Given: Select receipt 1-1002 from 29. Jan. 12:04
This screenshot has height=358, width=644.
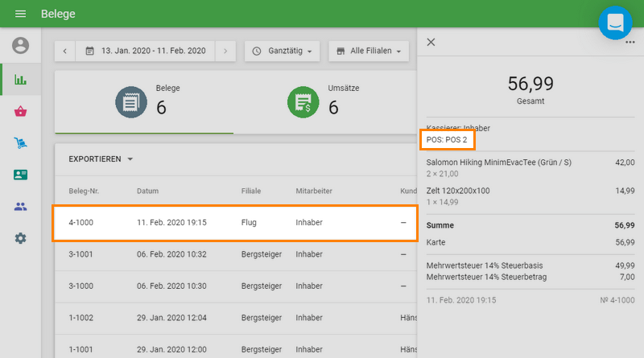Looking at the screenshot, I should pyautogui.click(x=234, y=318).
